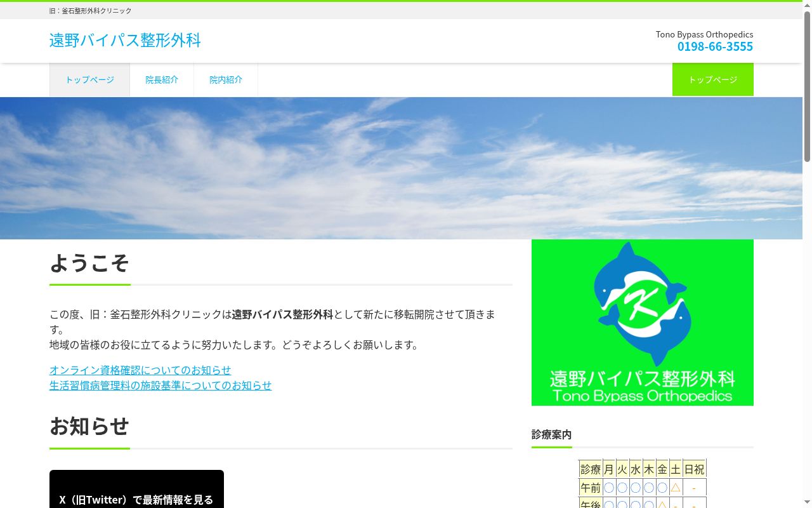Screen dimensions: 812x508
Task: Click the 月 column header in schedule
Action: point(609,469)
